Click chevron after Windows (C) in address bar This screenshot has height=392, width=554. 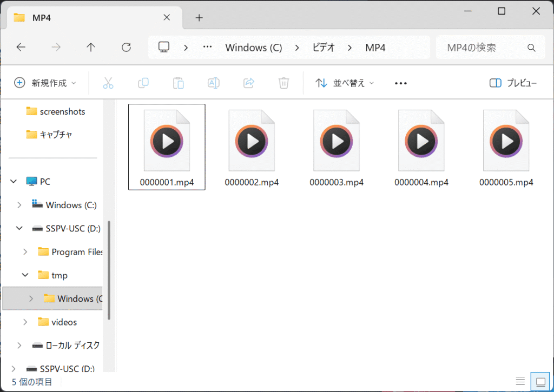297,48
